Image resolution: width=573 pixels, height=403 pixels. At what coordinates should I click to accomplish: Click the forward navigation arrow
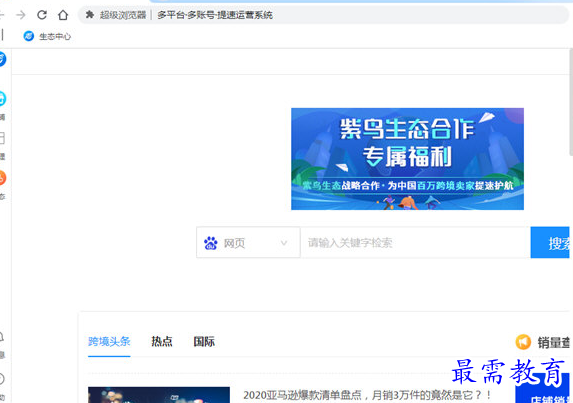(x=21, y=15)
